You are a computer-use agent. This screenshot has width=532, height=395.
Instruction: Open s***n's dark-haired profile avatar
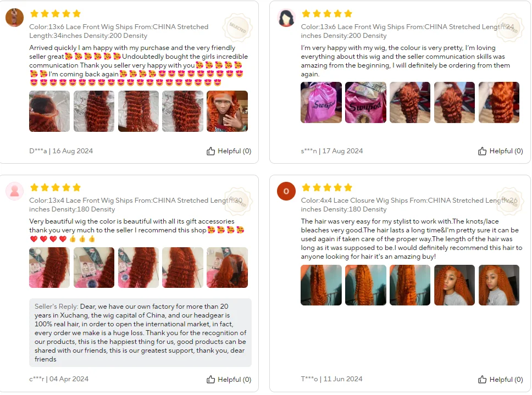tap(286, 17)
